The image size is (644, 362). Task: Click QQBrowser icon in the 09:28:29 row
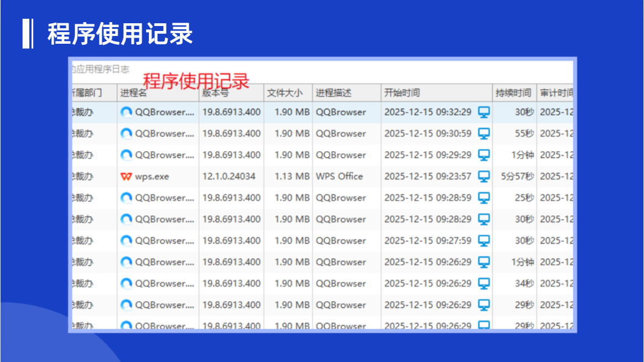[126, 219]
